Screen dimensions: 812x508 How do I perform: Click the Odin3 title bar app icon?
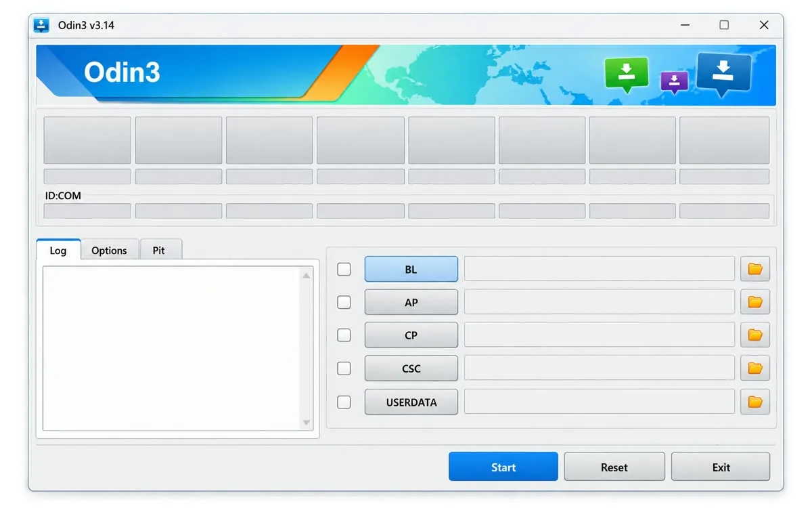pos(42,25)
